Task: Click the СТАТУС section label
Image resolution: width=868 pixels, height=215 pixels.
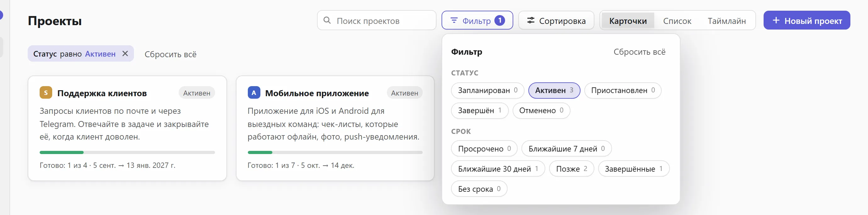Action: point(465,73)
